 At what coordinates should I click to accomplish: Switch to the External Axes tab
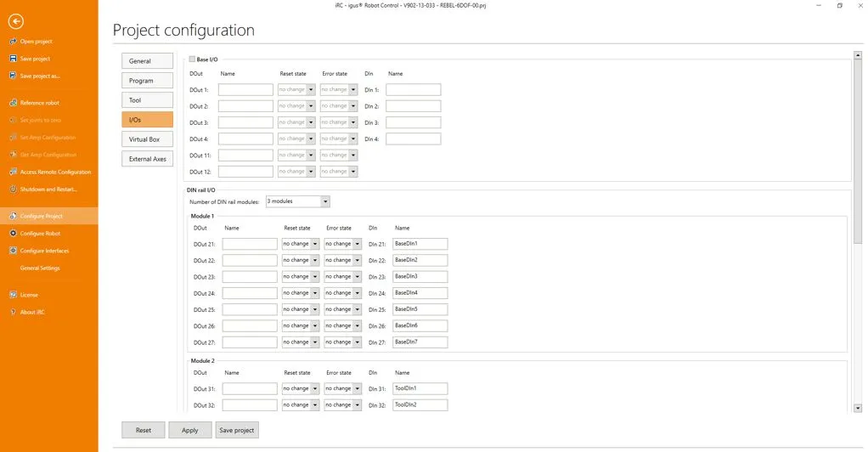click(147, 159)
